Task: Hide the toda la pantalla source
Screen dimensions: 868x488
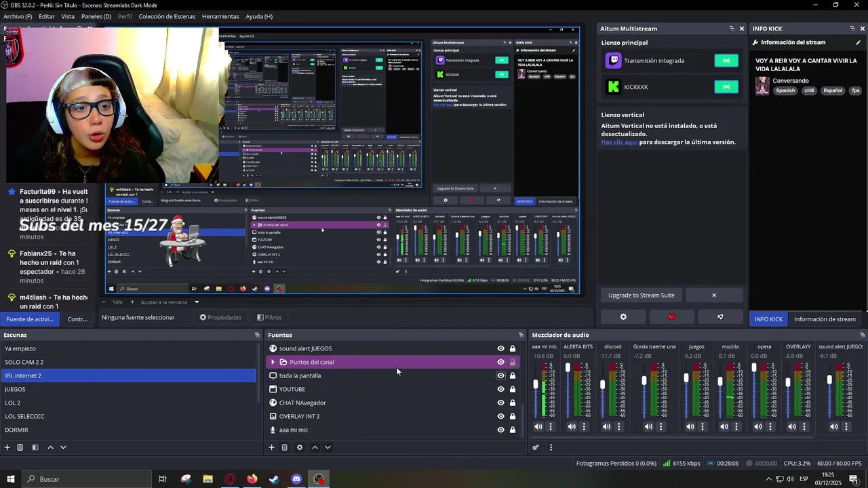Action: click(500, 375)
